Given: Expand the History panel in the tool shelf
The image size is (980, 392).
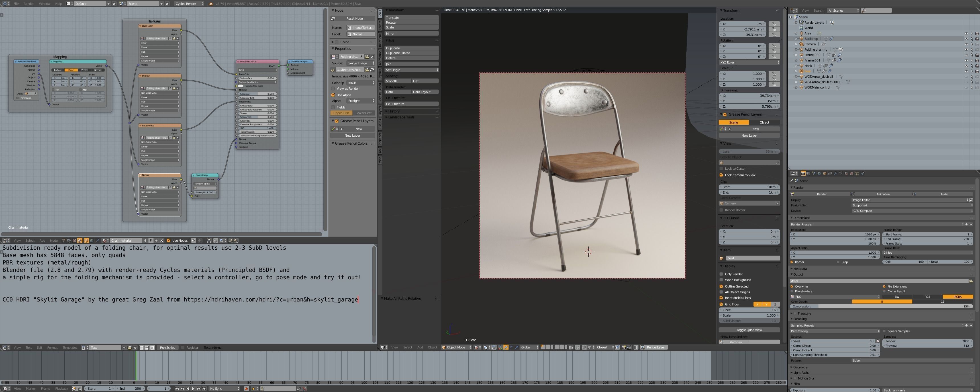Looking at the screenshot, I should point(394,111).
